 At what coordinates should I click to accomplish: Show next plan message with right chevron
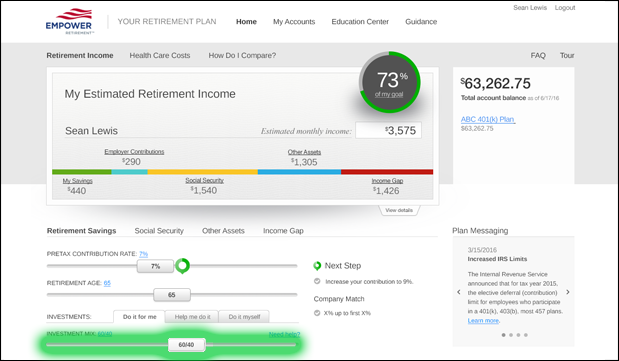tap(568, 292)
